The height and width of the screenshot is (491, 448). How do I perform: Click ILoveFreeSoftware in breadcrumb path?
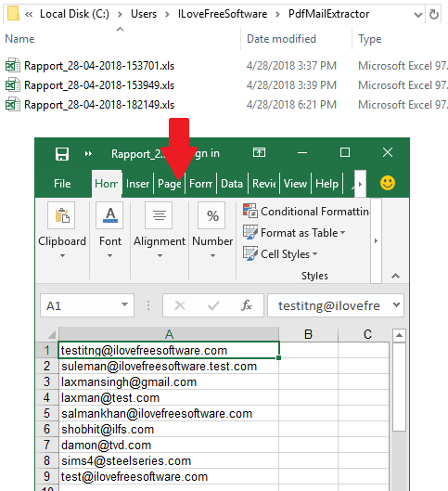click(x=223, y=14)
